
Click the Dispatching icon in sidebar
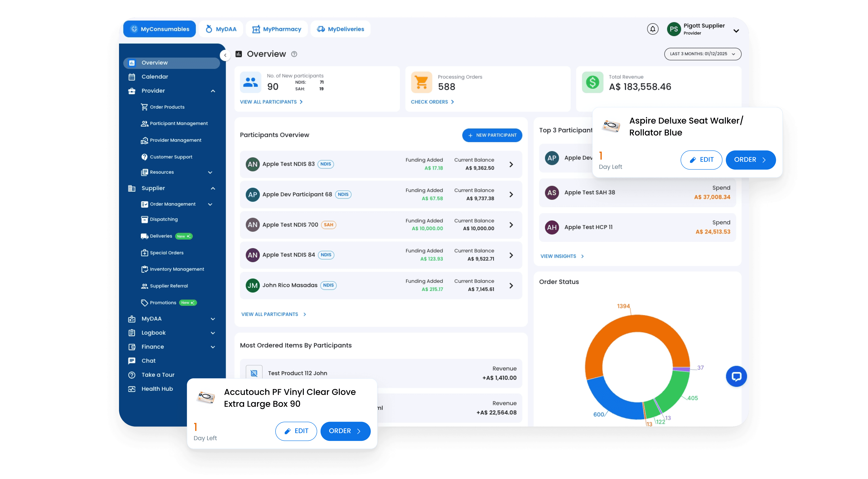(x=144, y=219)
